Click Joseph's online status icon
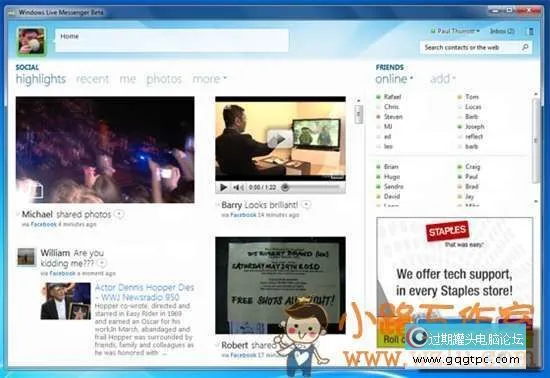 coord(460,127)
